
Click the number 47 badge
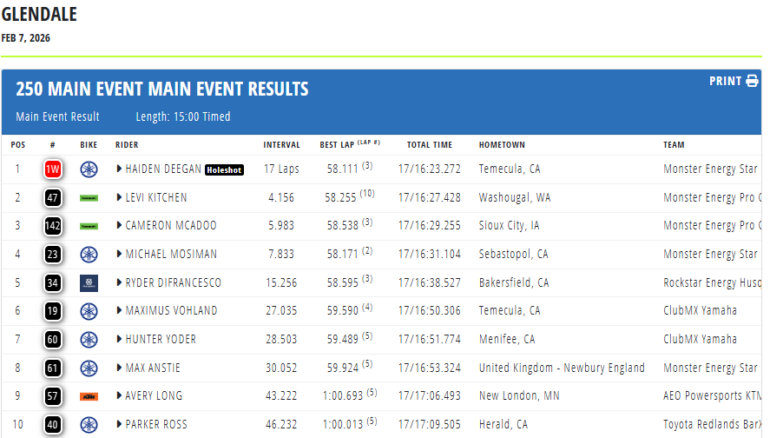point(53,198)
